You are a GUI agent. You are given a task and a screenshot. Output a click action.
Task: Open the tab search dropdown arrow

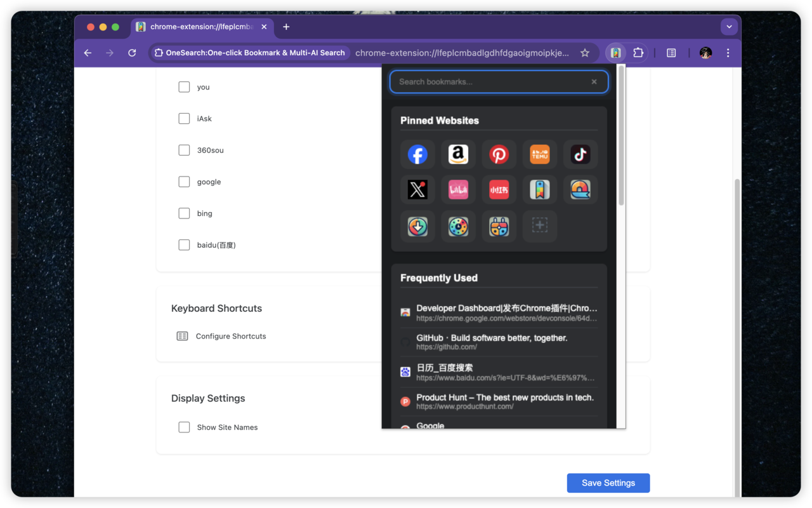729,27
